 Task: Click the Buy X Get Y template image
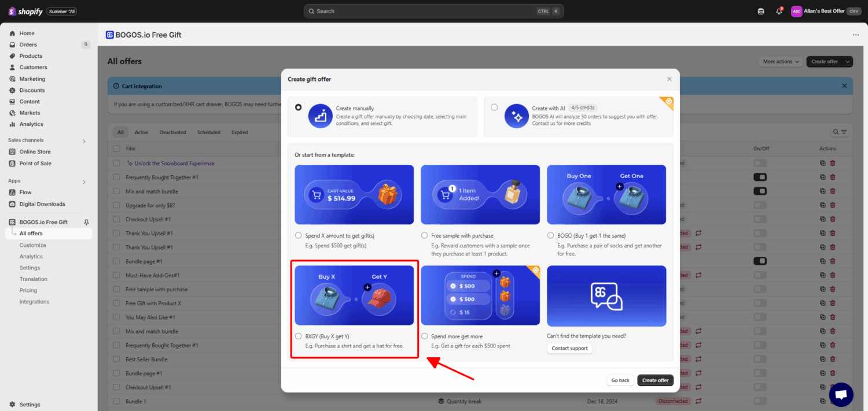(354, 295)
